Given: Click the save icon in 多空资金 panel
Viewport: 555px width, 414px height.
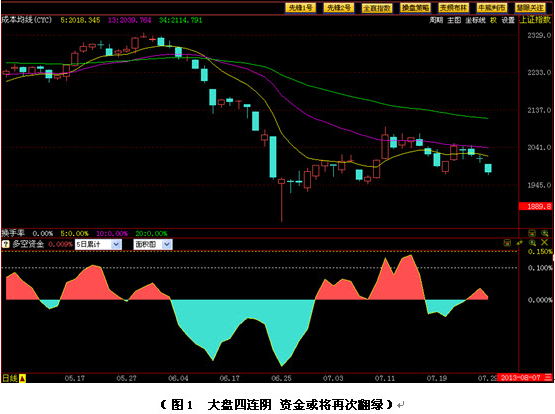Looking at the screenshot, I should click(x=507, y=243).
